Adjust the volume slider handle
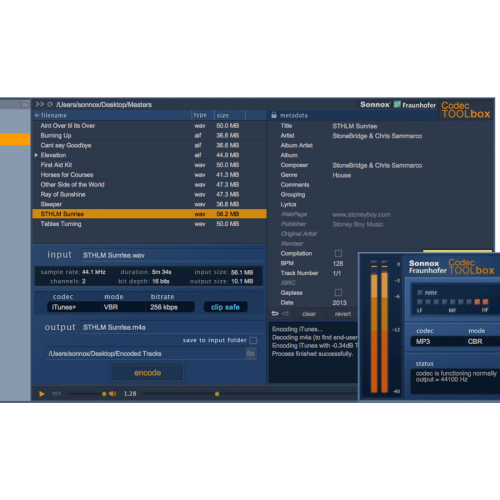500x500 pixels. tap(104, 394)
